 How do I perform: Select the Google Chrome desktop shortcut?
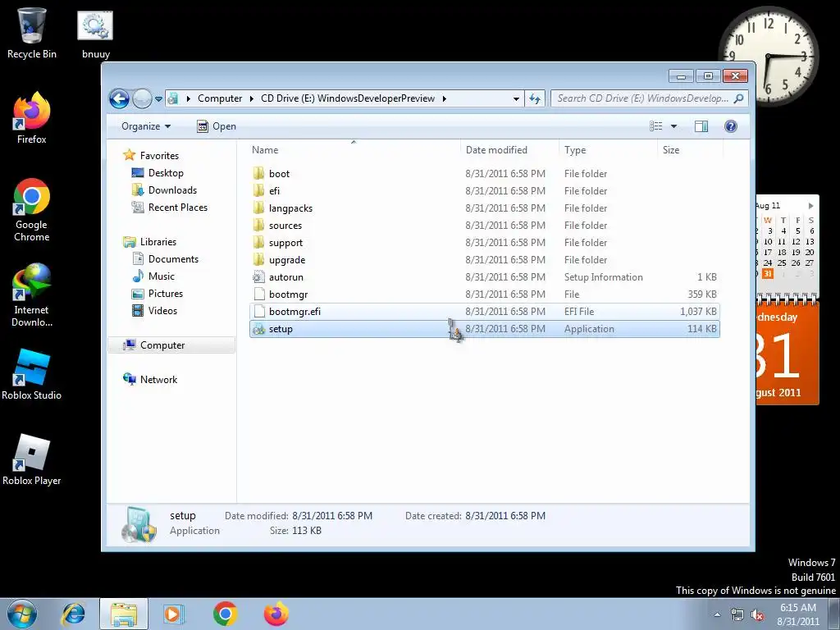click(x=32, y=209)
